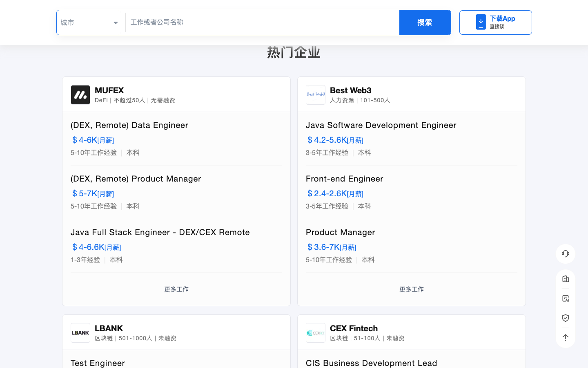Open the CEX Fintech company logo
This screenshot has height=368, width=588.
(316, 333)
